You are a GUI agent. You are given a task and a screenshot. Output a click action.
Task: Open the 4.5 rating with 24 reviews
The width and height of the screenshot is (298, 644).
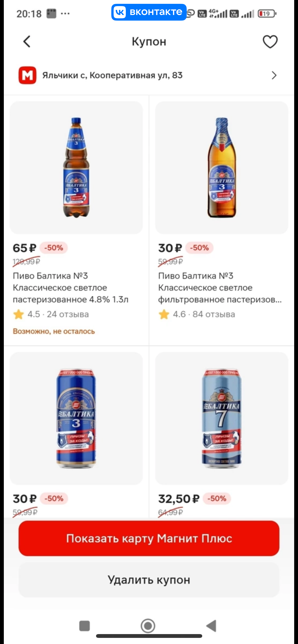pos(51,314)
